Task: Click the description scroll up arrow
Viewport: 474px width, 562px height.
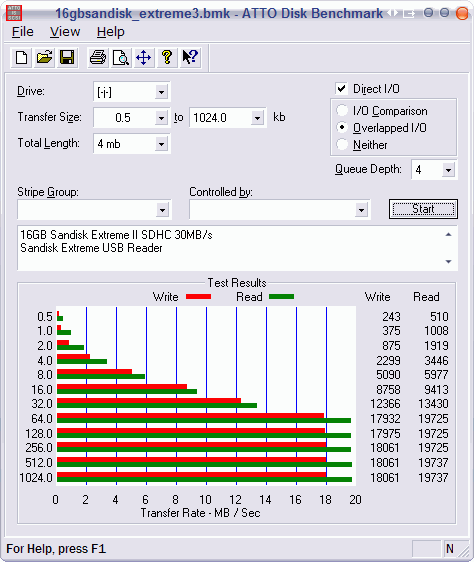Action: [448, 234]
